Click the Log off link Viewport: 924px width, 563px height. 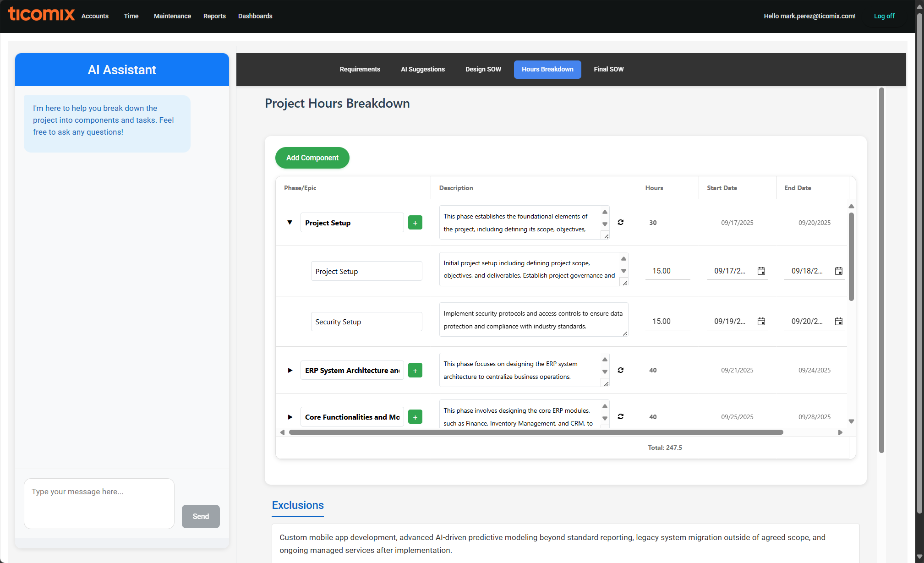tap(884, 16)
